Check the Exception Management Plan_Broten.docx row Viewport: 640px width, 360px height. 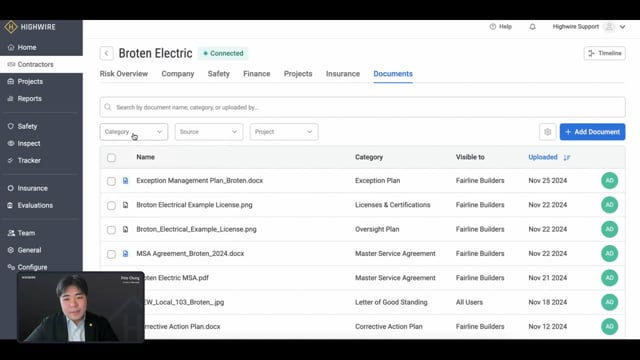click(x=111, y=181)
